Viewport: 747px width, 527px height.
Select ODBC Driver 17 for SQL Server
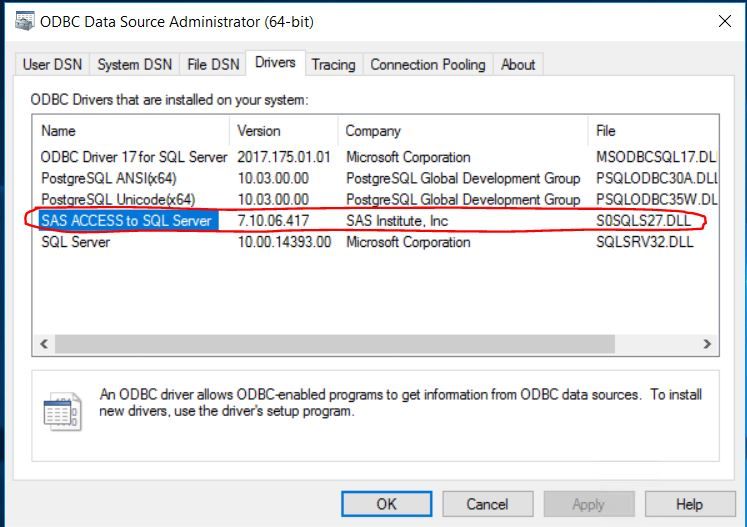(x=134, y=157)
